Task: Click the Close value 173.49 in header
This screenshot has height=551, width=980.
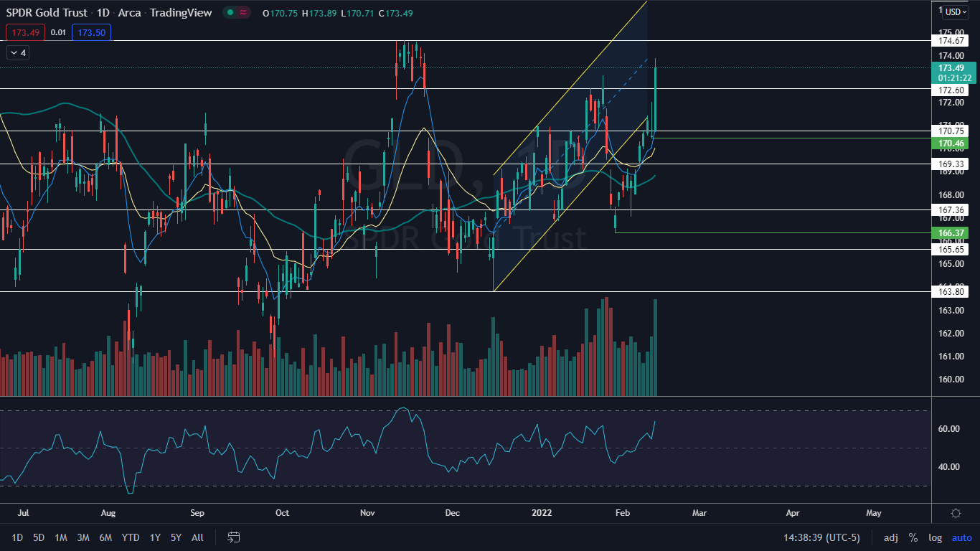Action: (400, 13)
